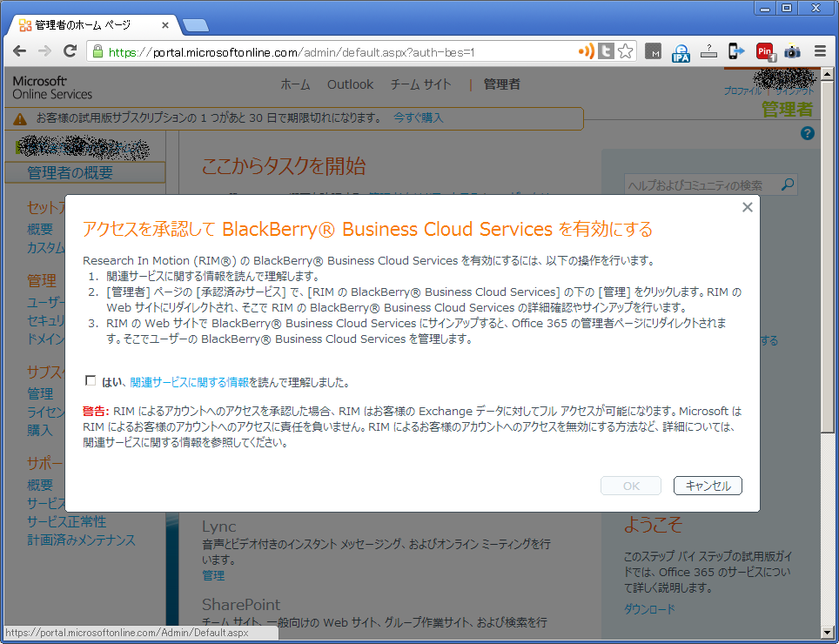Open the Chrome hamburger menu
Screen dimensions: 839x644
click(820, 51)
